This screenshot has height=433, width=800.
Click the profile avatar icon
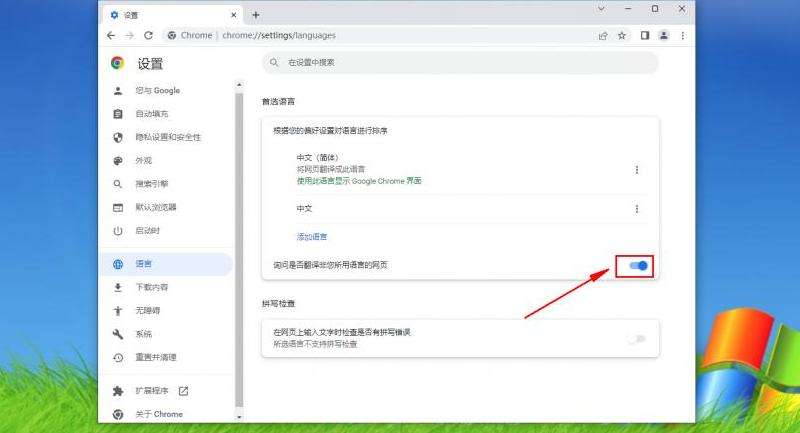coord(663,35)
